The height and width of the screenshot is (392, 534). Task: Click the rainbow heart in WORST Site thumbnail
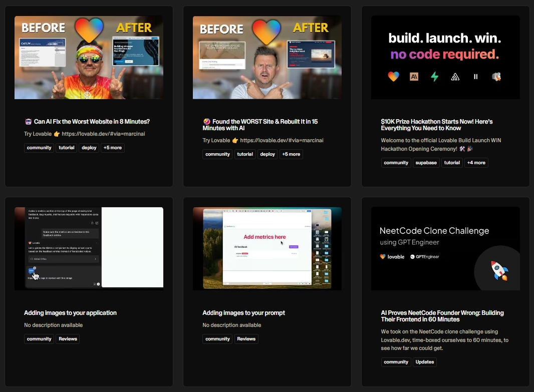click(x=266, y=33)
